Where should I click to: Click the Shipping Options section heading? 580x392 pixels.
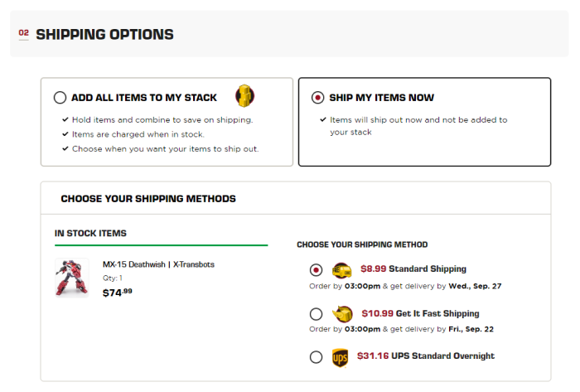click(104, 35)
